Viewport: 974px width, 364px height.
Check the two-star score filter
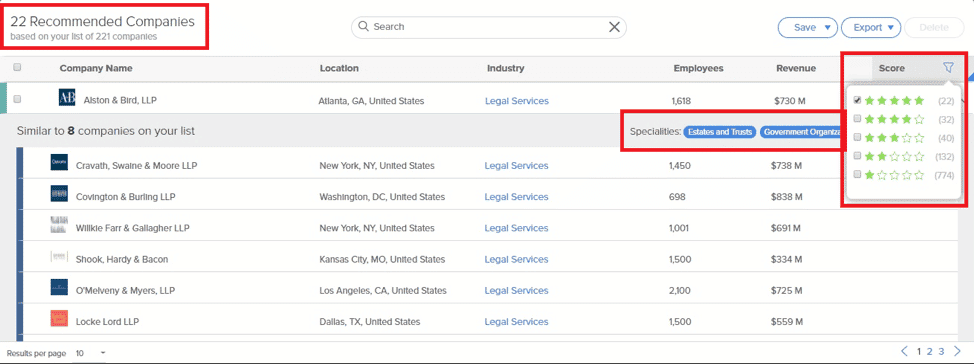pyautogui.click(x=857, y=156)
